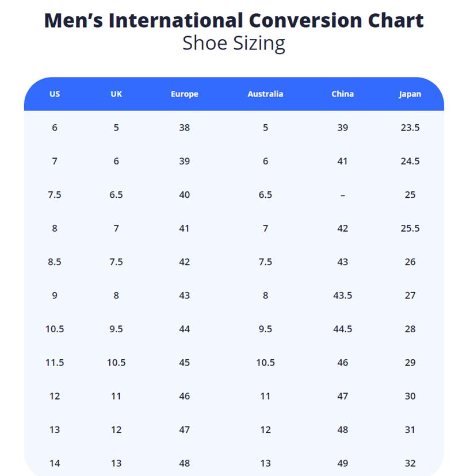Click the US size 14 cell
The height and width of the screenshot is (476, 451).
pyautogui.click(x=55, y=463)
